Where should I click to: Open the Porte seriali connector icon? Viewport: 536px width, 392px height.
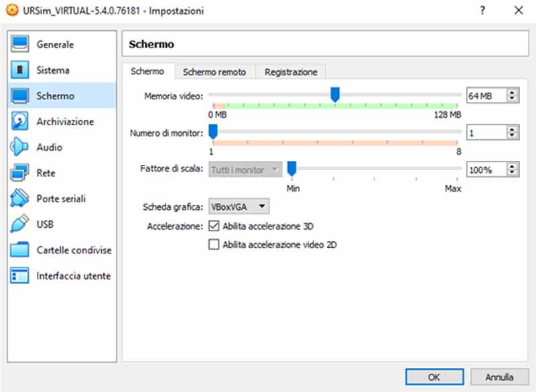click(x=19, y=198)
